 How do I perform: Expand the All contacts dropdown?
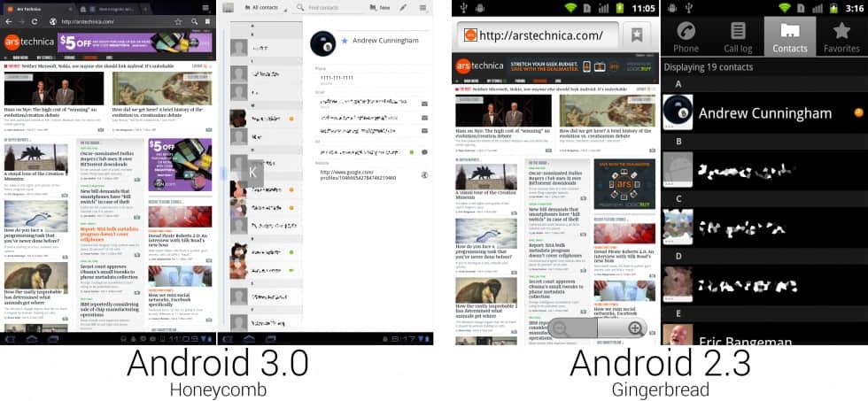tap(262, 7)
